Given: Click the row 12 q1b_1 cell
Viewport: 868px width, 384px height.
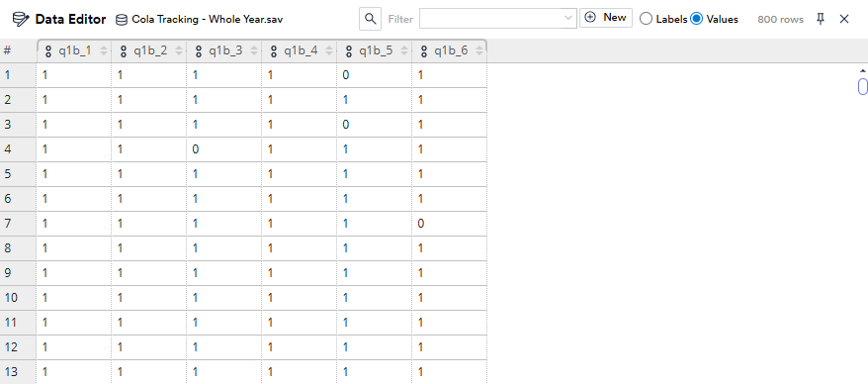Looking at the screenshot, I should click(73, 346).
